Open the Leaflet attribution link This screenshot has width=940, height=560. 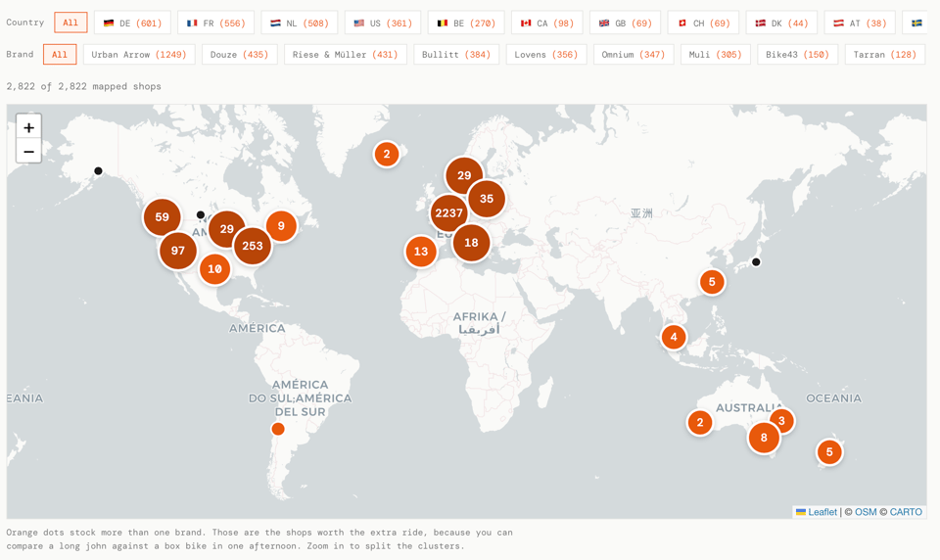[x=816, y=512]
